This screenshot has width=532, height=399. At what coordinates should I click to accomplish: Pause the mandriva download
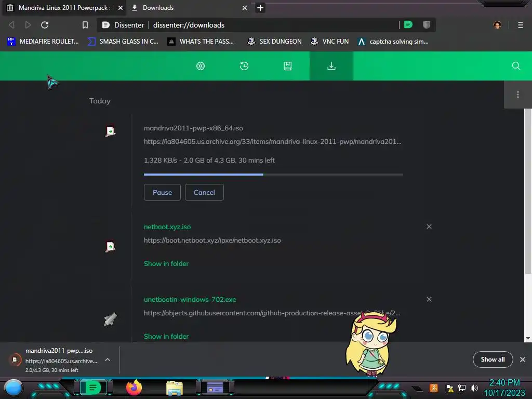tap(162, 192)
